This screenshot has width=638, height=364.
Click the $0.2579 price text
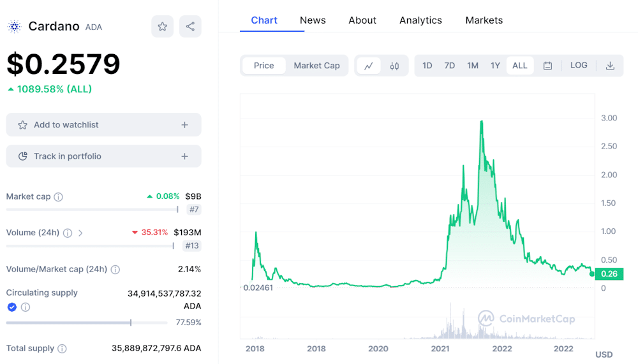[63, 64]
